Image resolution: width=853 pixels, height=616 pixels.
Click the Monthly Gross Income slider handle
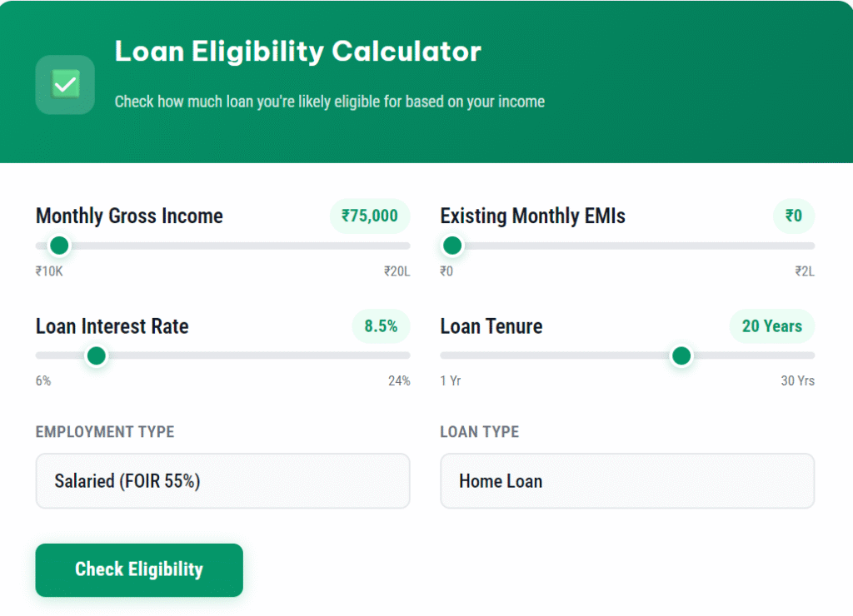[x=58, y=246]
